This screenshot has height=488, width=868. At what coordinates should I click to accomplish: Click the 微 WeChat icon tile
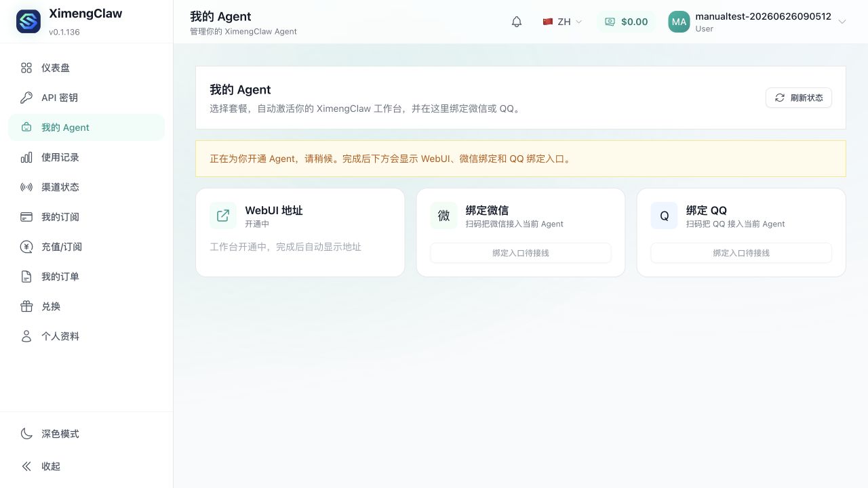click(x=443, y=216)
